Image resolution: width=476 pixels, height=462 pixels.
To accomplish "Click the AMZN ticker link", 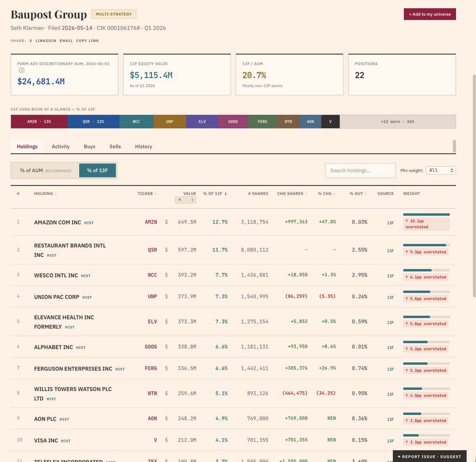I will [x=151, y=222].
